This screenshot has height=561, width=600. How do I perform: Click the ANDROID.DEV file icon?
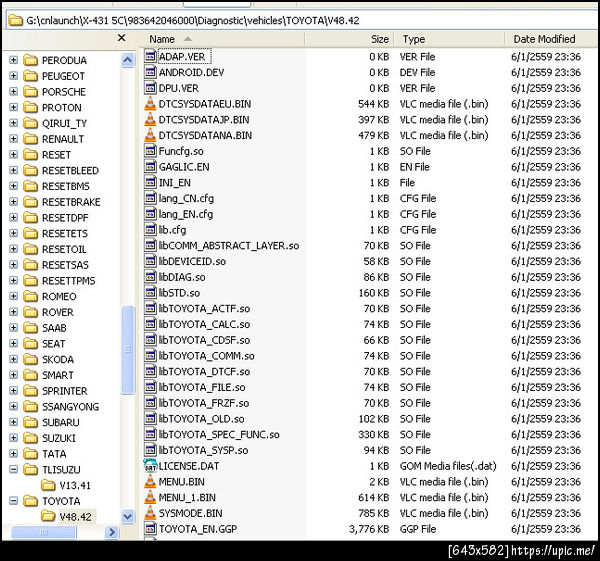click(x=151, y=72)
